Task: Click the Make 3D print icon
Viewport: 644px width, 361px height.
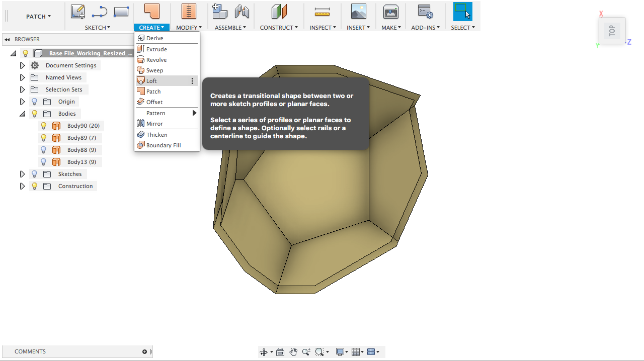Action: tap(391, 12)
